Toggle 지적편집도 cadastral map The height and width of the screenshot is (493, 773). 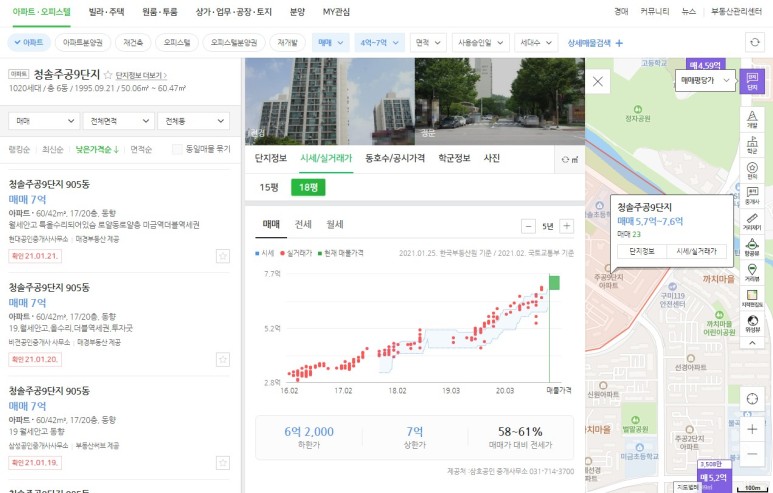click(x=752, y=298)
